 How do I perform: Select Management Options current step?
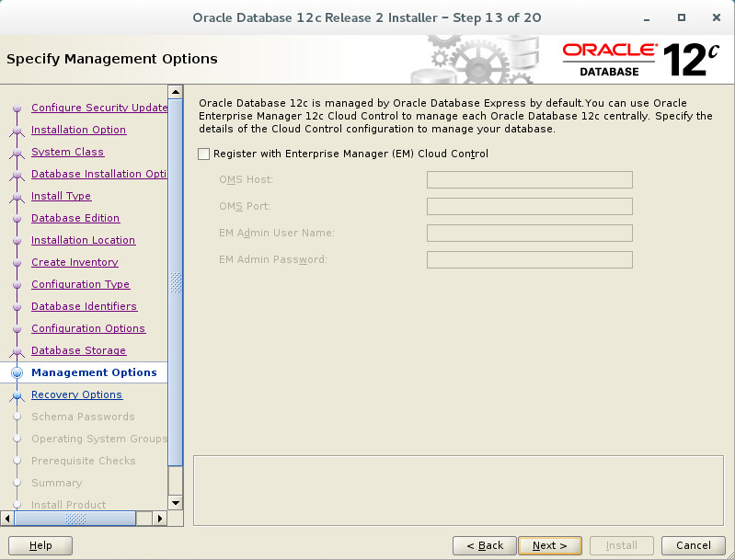click(x=94, y=372)
